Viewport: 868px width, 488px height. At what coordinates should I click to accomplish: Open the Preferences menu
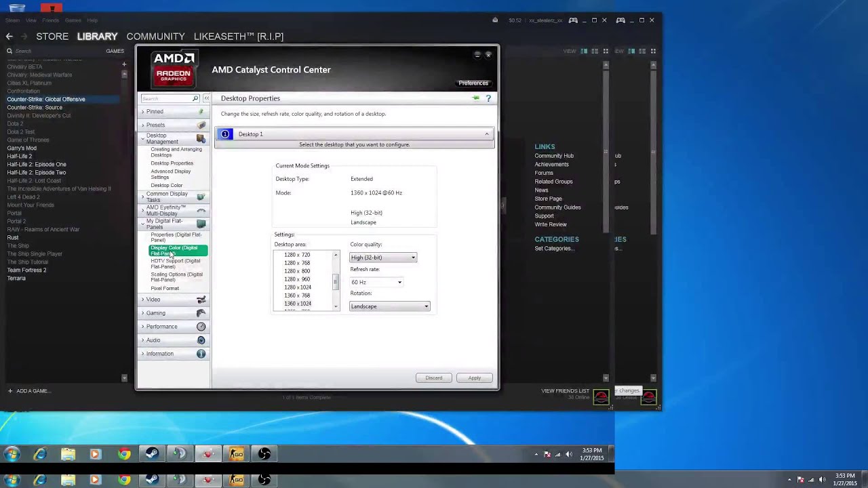pos(473,83)
